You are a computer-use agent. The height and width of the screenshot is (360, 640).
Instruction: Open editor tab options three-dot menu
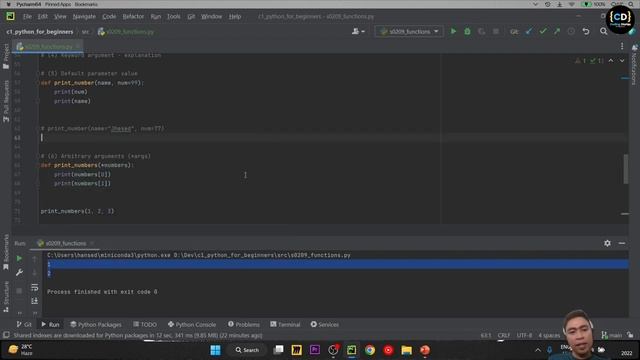[x=622, y=46]
